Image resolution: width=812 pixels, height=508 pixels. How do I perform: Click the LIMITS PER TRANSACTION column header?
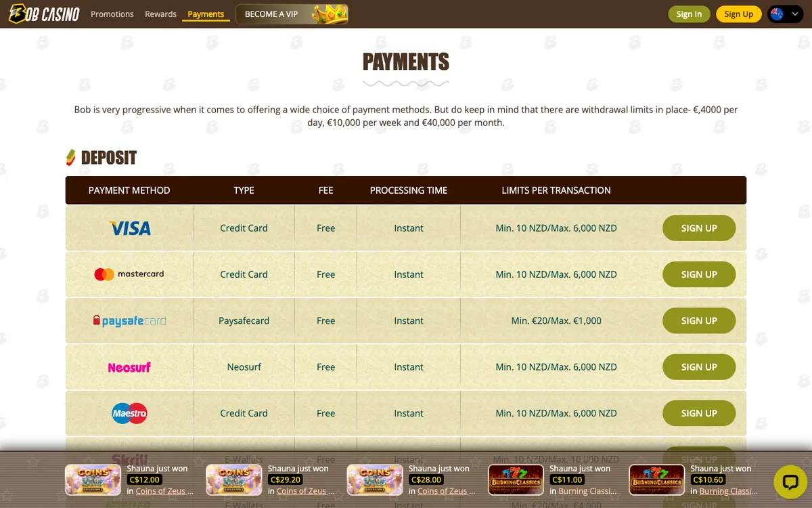coord(556,190)
